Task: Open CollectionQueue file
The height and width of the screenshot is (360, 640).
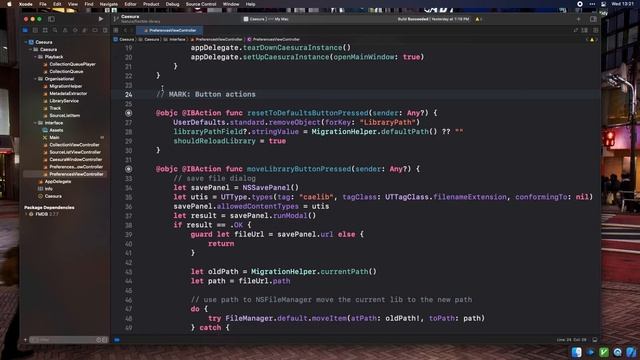Action: (66, 71)
